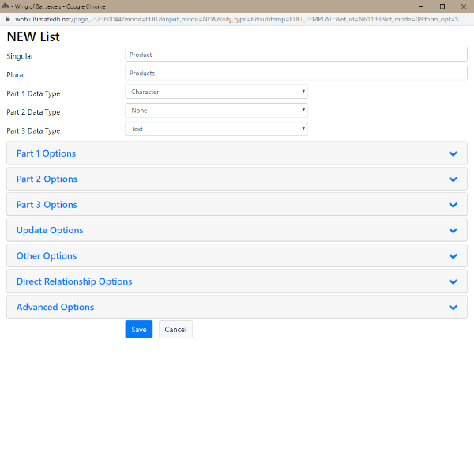This screenshot has width=474, height=476.
Task: Click the browser address bar URL
Action: pyautogui.click(x=239, y=19)
